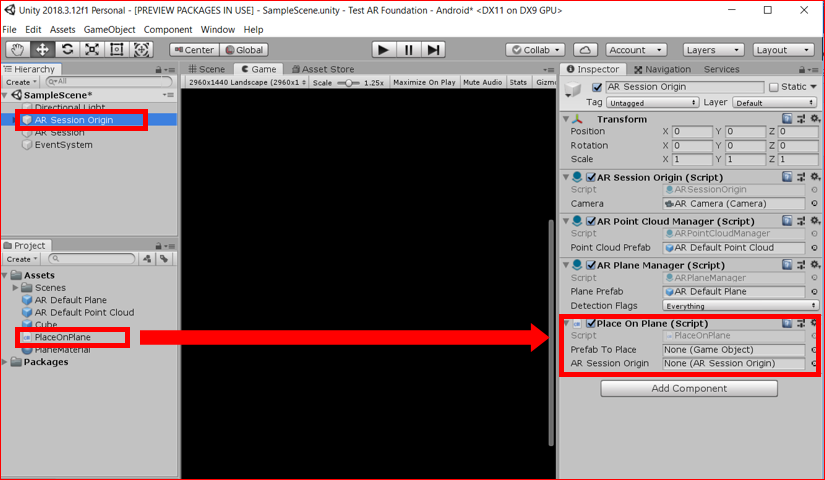Step forward one frame

(433, 49)
